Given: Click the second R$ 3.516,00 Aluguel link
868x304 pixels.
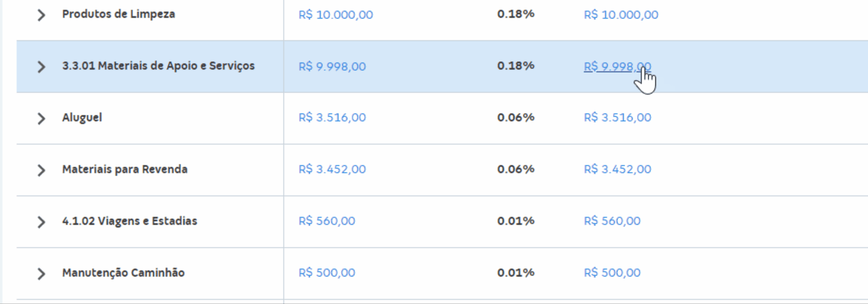Looking at the screenshot, I should pyautogui.click(x=618, y=118).
